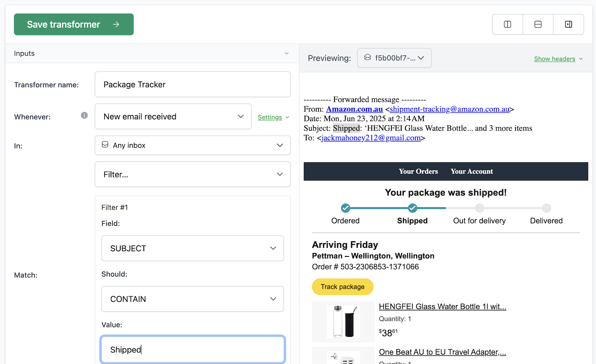Open the New email received dropdown

[x=173, y=116]
